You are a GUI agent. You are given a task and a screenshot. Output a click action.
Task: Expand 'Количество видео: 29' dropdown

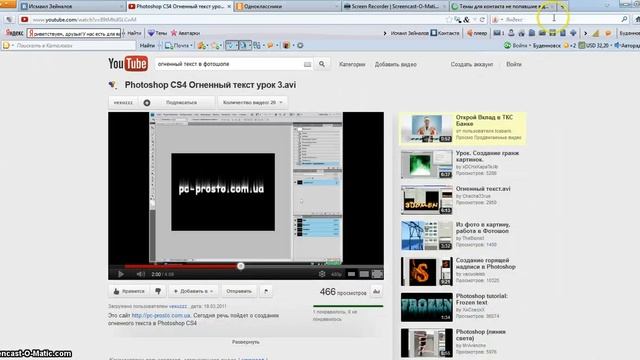(252, 102)
